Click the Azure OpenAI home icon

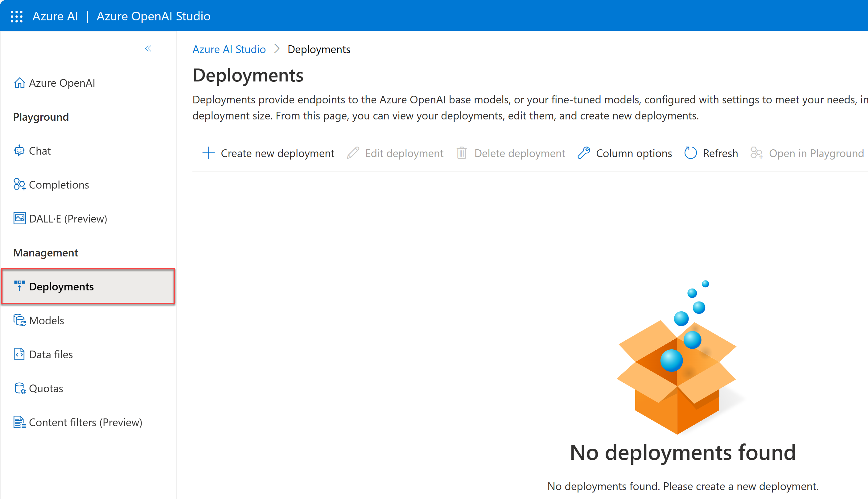19,83
